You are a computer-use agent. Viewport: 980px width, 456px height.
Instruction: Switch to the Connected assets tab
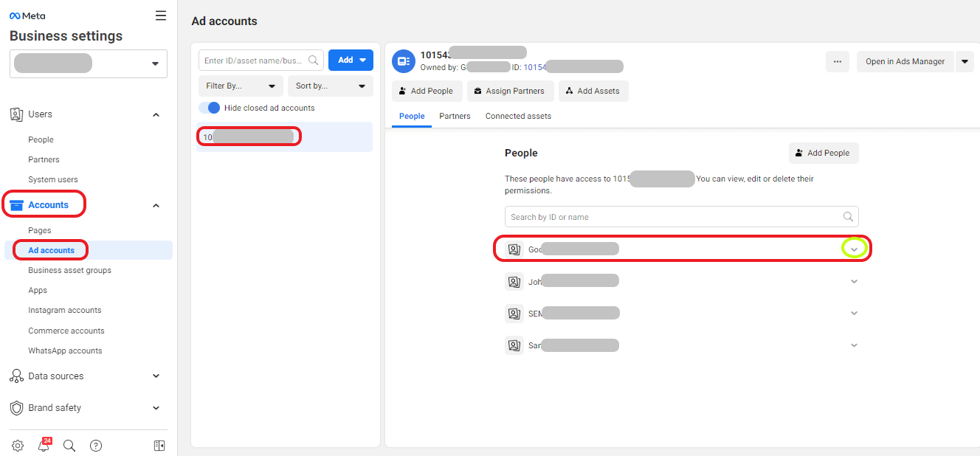518,116
